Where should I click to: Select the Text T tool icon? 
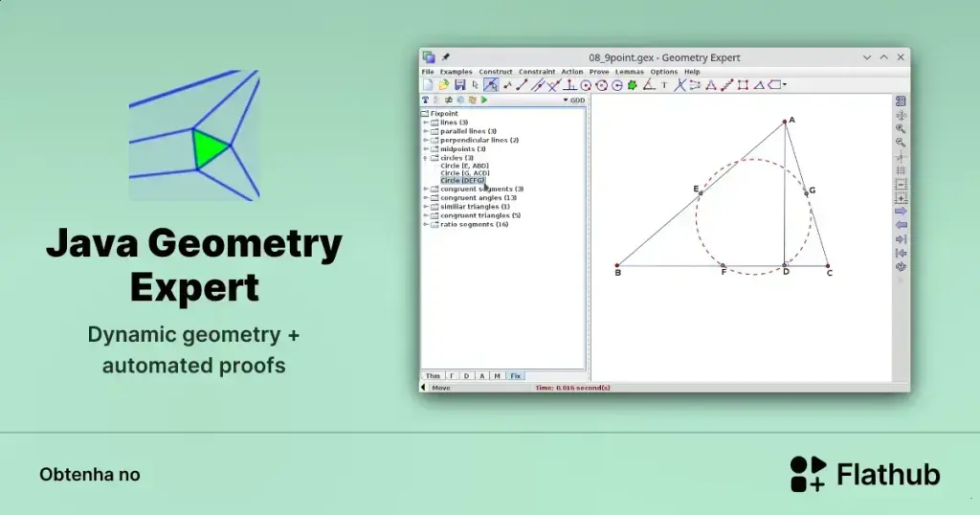[x=664, y=85]
